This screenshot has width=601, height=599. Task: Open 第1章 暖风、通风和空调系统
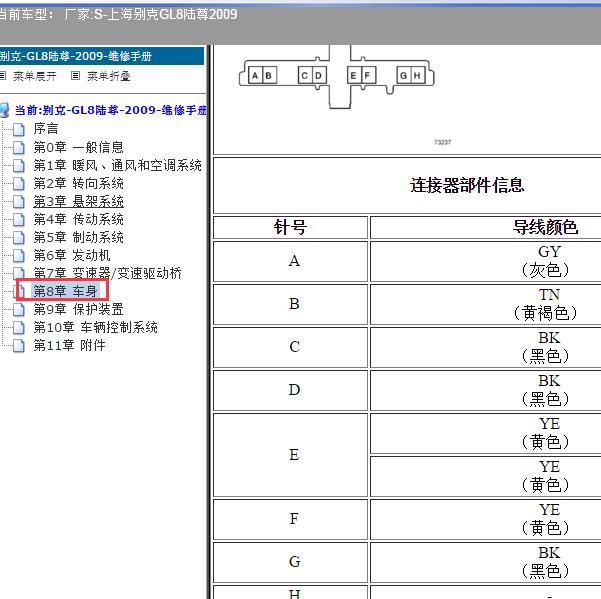click(x=117, y=166)
